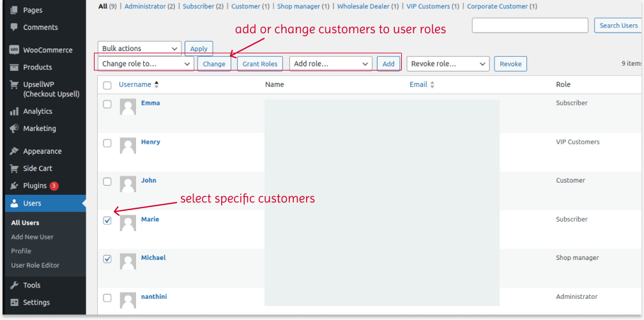Check the box for user Emma
This screenshot has height=320, width=644.
click(x=107, y=104)
